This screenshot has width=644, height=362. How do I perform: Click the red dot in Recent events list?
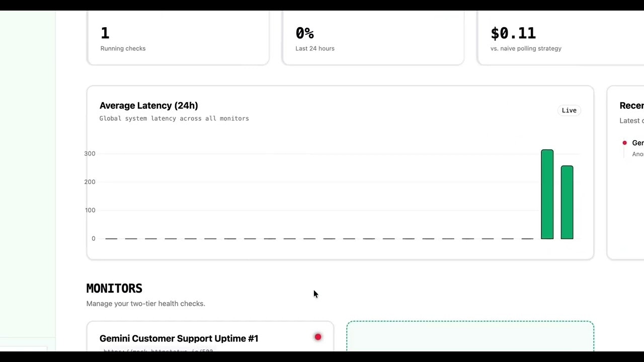point(625,143)
